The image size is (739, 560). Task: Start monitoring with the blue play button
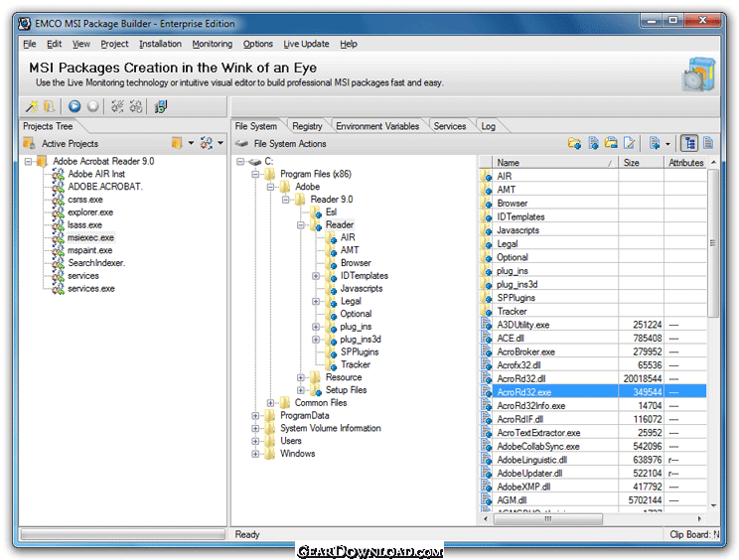(74, 107)
